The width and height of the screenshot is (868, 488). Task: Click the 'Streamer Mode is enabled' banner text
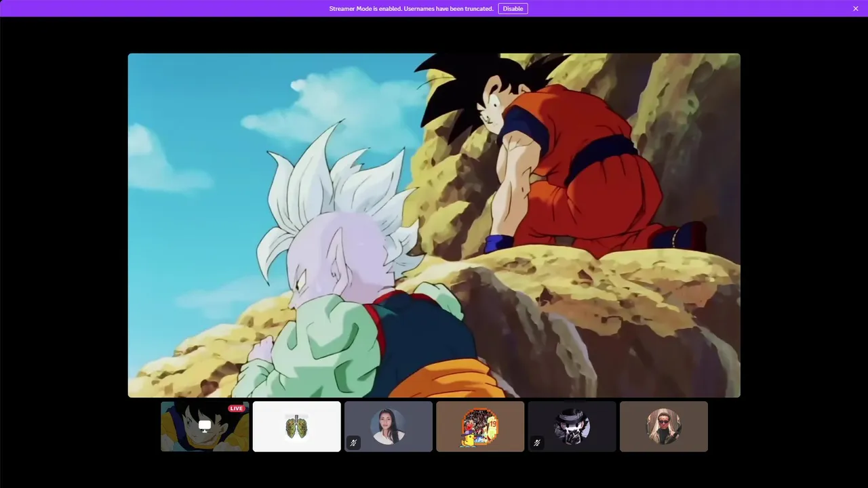pos(411,9)
